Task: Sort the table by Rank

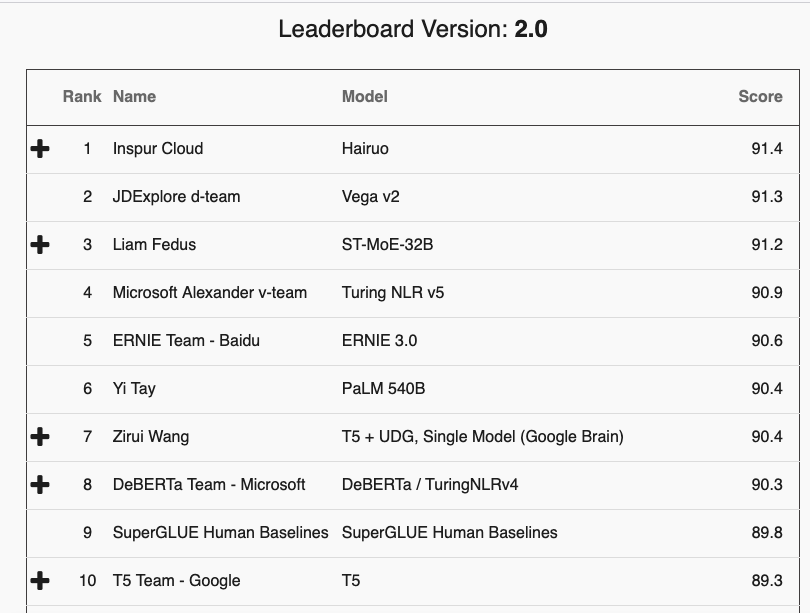Action: pos(83,97)
